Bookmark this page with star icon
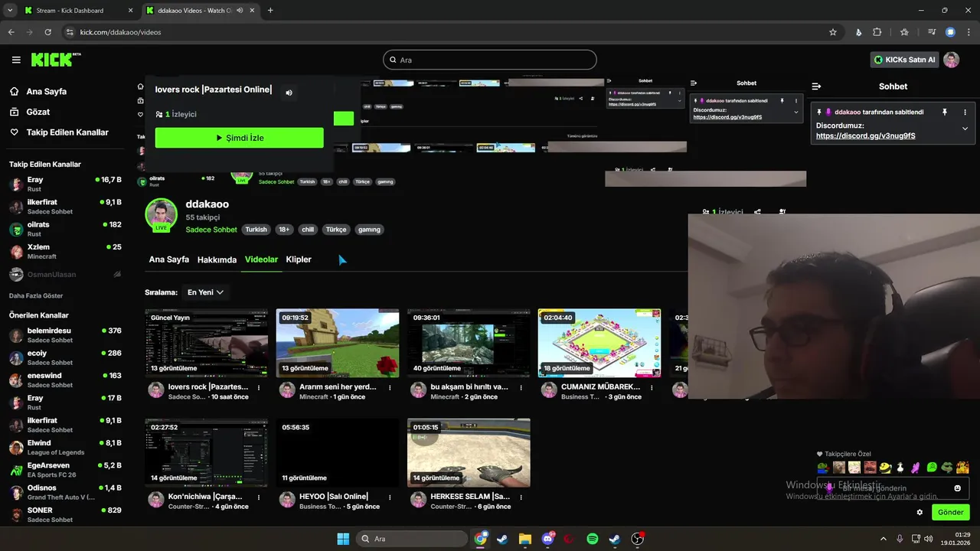Image resolution: width=980 pixels, height=551 pixels. click(x=833, y=32)
